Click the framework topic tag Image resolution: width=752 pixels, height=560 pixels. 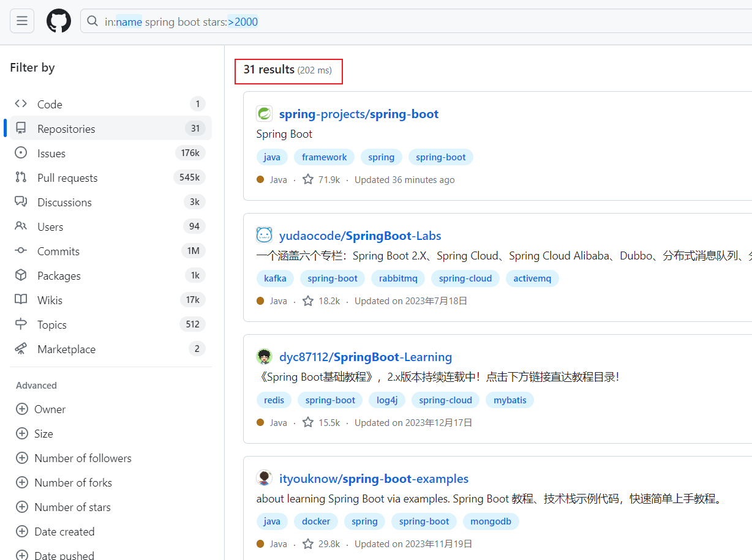point(325,157)
